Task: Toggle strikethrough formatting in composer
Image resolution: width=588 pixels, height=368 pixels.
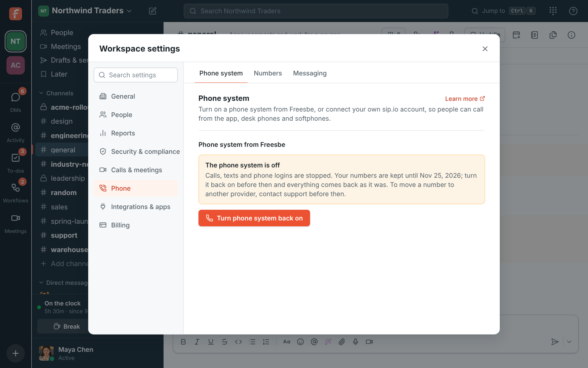Action: coord(225,342)
